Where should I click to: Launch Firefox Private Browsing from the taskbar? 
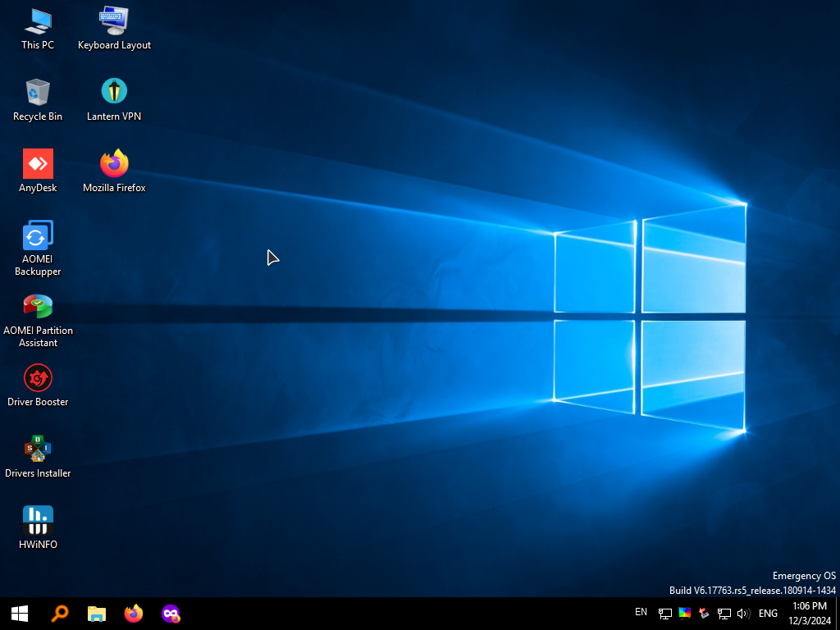click(171, 614)
